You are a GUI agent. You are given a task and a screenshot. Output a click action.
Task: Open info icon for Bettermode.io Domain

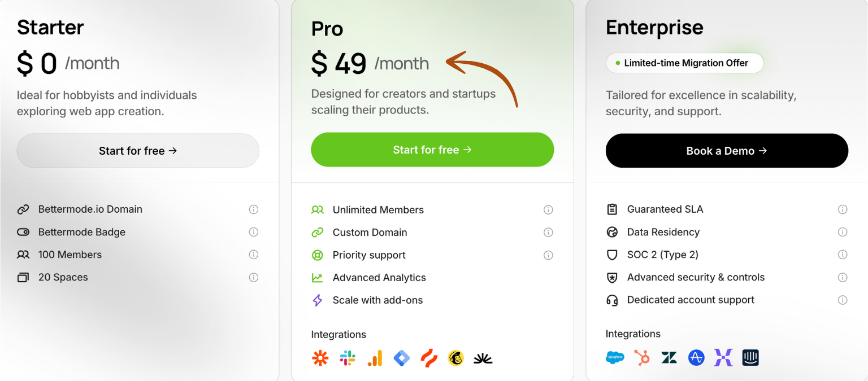point(254,209)
